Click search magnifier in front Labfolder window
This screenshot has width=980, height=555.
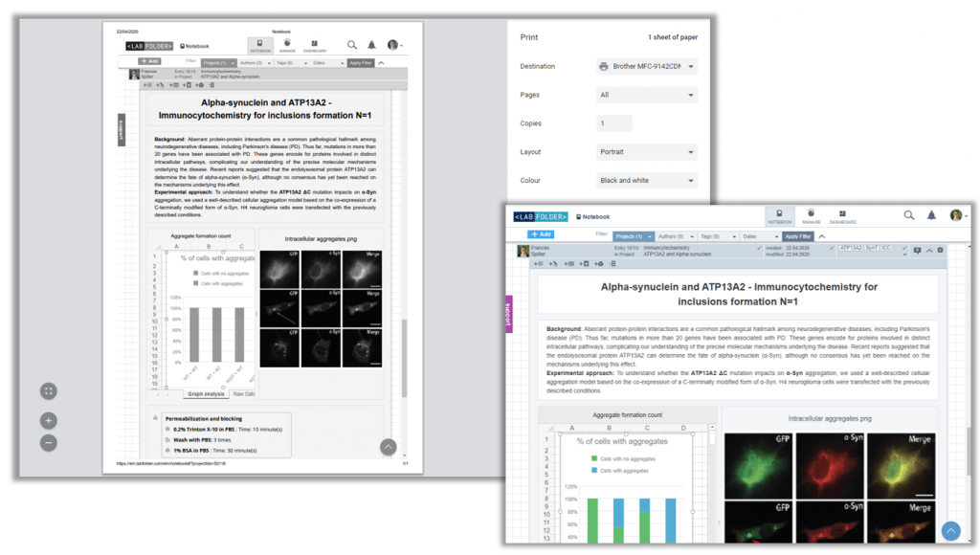[x=909, y=215]
